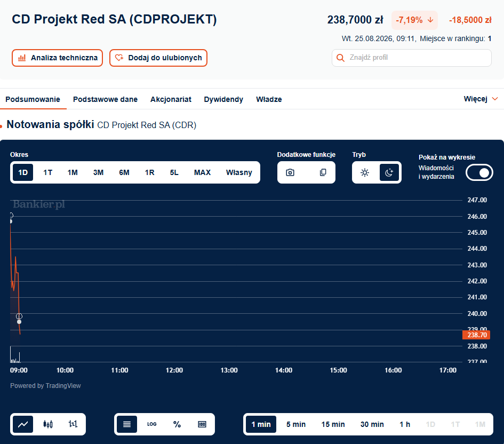The width and height of the screenshot is (504, 444).
Task: Select 15 min interval
Action: [x=333, y=424]
